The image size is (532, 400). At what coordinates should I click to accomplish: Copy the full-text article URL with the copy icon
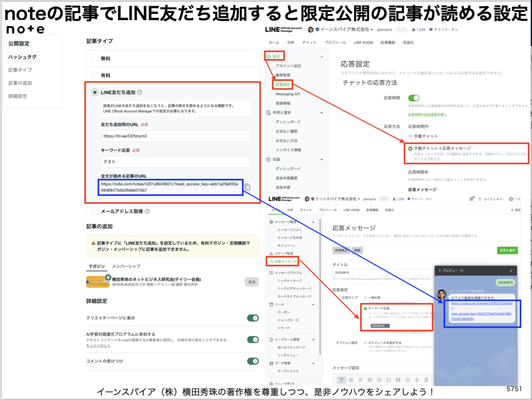(x=247, y=187)
